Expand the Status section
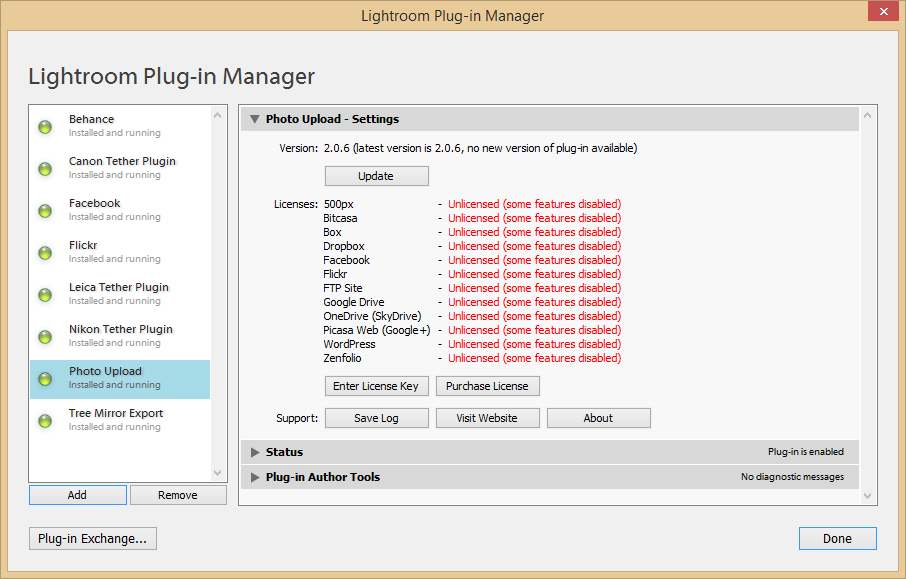The image size is (906, 579). (256, 453)
